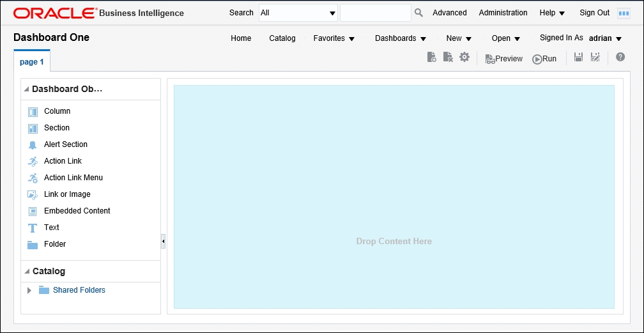Select the Action Link Menu object
Image resolution: width=644 pixels, height=333 pixels.
(x=65, y=178)
